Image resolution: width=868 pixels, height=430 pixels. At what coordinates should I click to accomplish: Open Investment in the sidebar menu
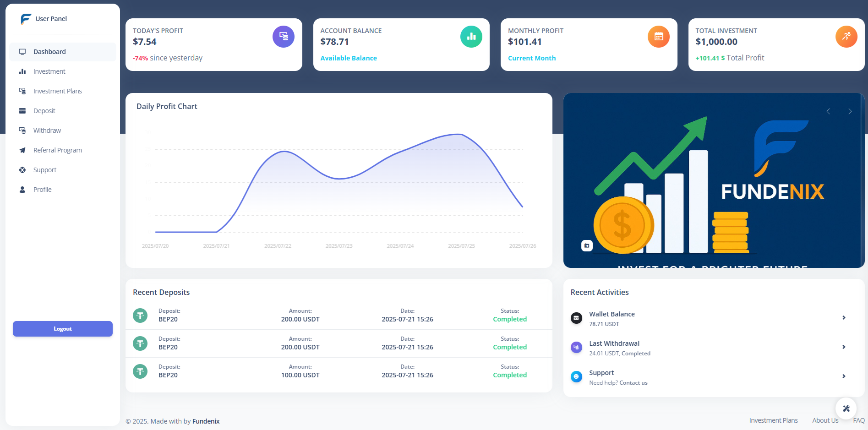click(x=63, y=71)
